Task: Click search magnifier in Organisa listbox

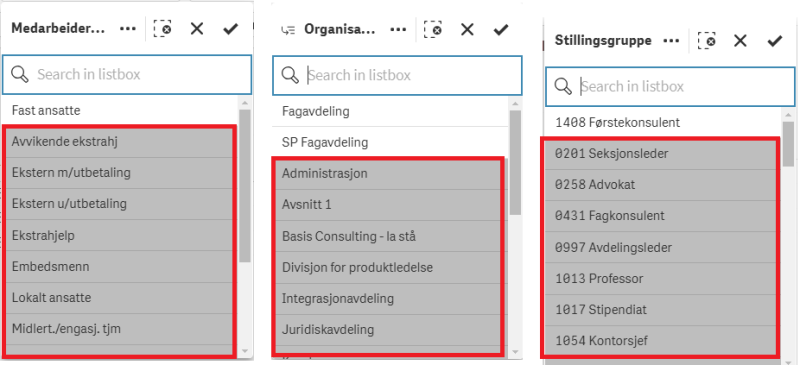Action: pyautogui.click(x=290, y=76)
